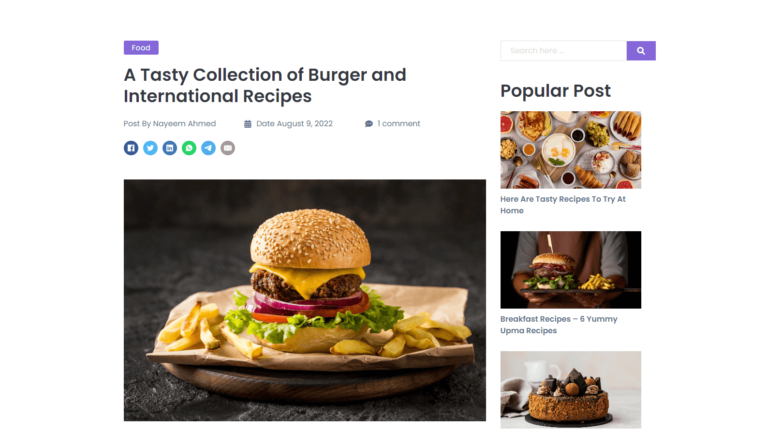
Task: Share post through WhatsApp icon
Action: tap(189, 148)
